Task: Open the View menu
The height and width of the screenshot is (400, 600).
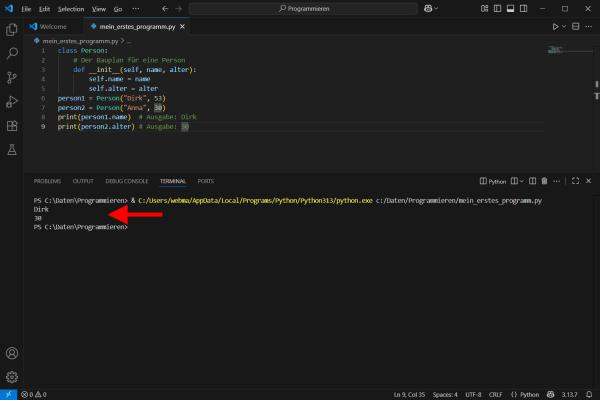Action: [x=99, y=9]
